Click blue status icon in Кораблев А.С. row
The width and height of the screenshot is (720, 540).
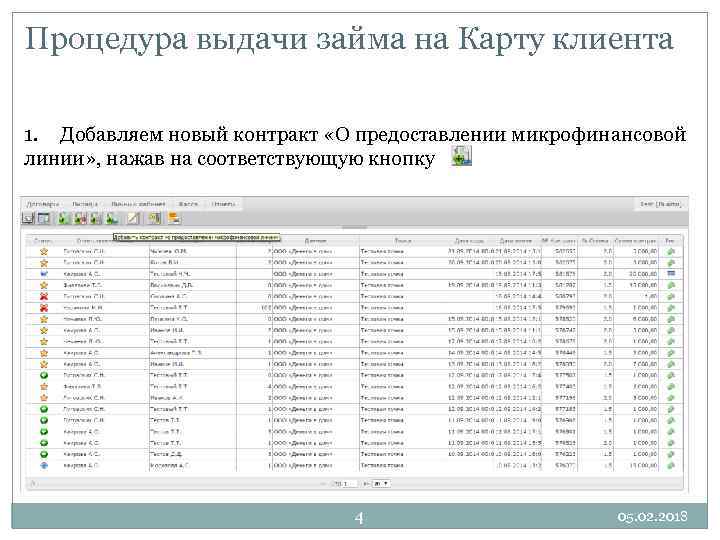[x=44, y=465]
